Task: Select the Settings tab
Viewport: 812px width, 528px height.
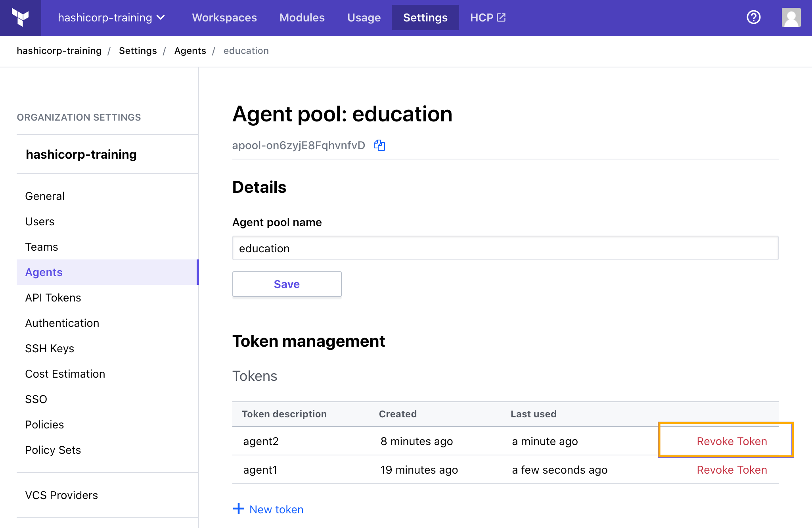Action: pos(425,17)
